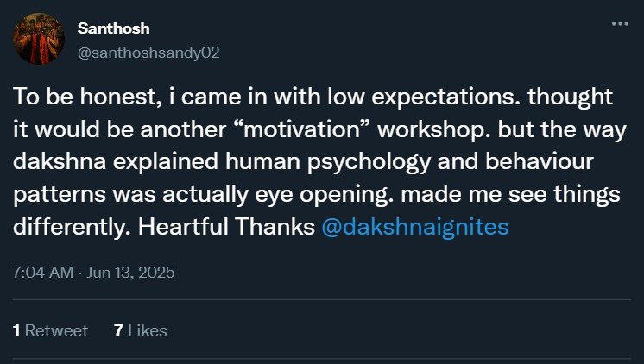Click the word "differently" in the last line
644x364 pixels.
(66, 230)
